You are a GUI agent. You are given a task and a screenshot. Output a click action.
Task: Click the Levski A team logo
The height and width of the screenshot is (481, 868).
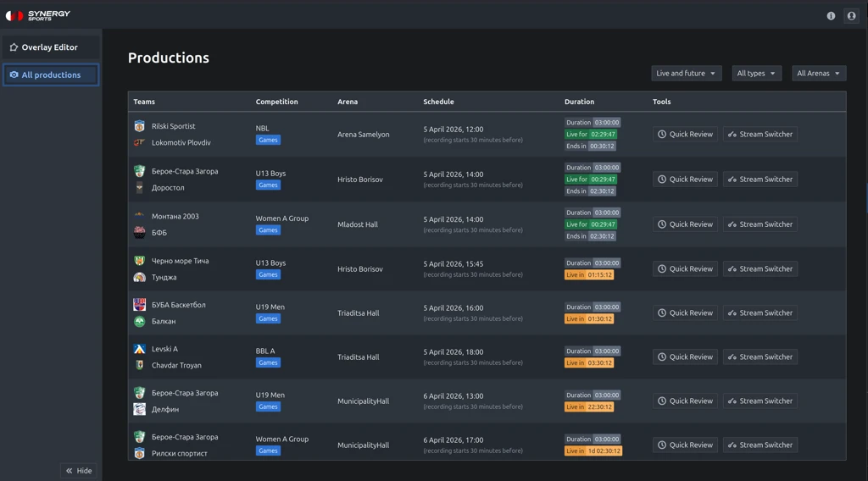tap(139, 349)
